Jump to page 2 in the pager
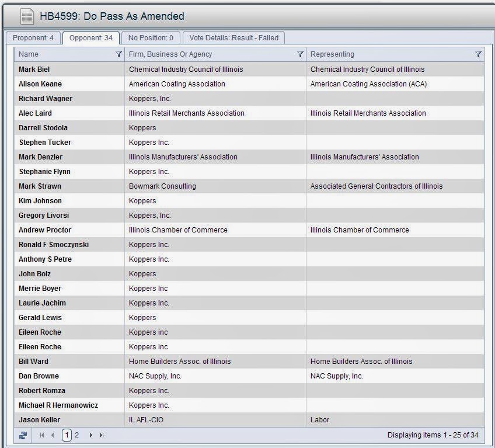 pyautogui.click(x=76, y=435)
